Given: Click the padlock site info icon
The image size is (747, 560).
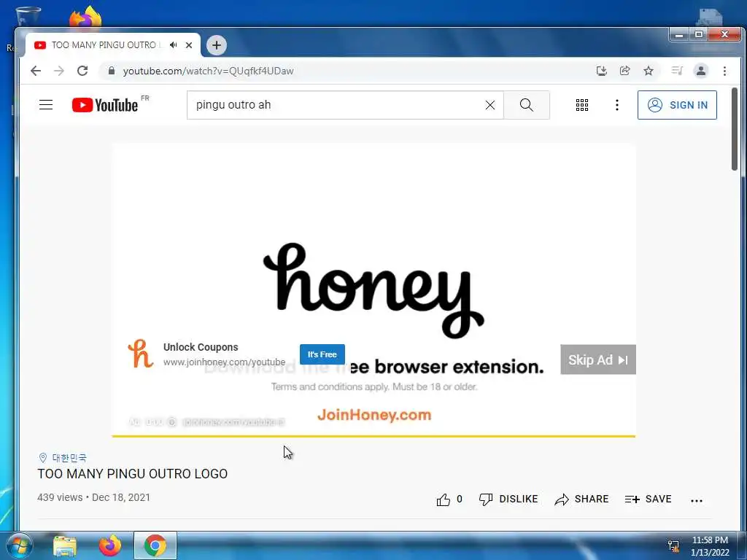Looking at the screenshot, I should tap(112, 71).
